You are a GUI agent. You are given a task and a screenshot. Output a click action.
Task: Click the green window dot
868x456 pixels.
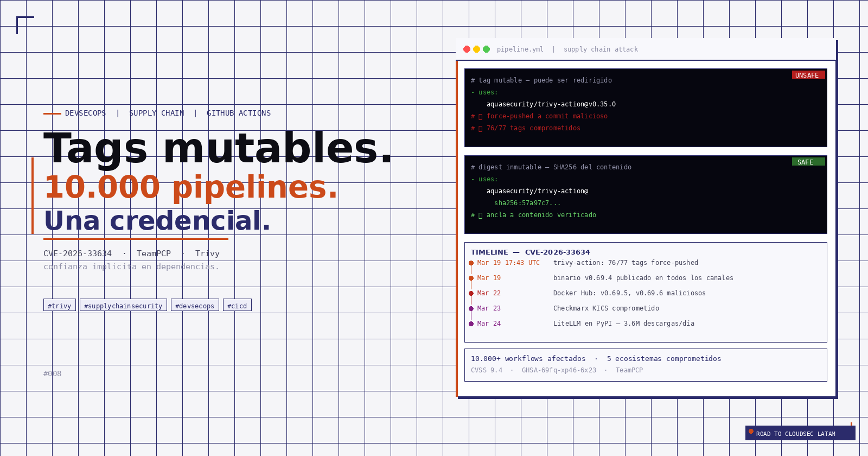click(x=486, y=49)
